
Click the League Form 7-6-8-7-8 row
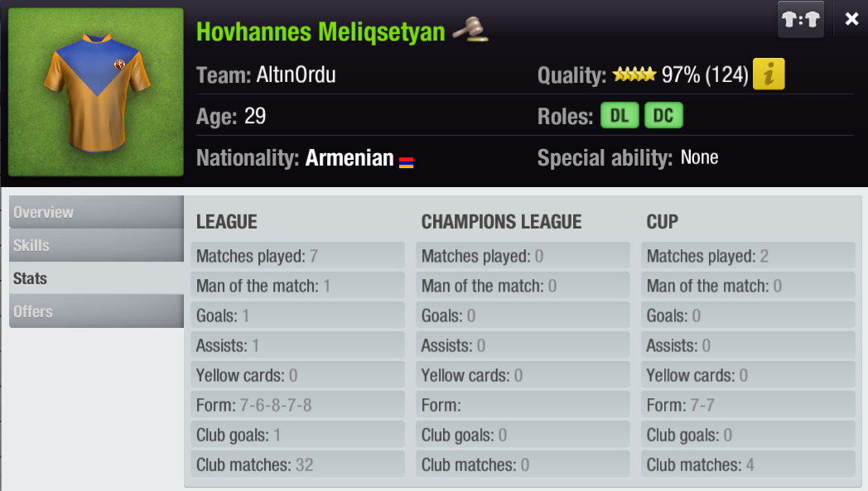point(298,405)
